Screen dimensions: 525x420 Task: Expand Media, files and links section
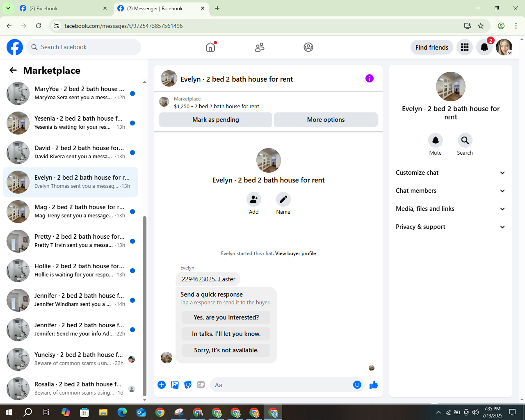coord(451,209)
